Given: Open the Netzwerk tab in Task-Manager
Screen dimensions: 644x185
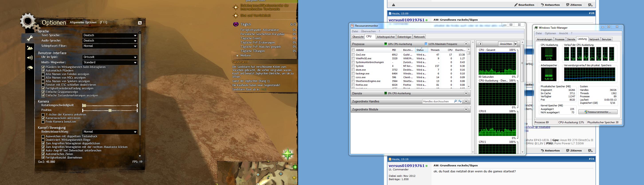Looking at the screenshot, I should (594, 39).
